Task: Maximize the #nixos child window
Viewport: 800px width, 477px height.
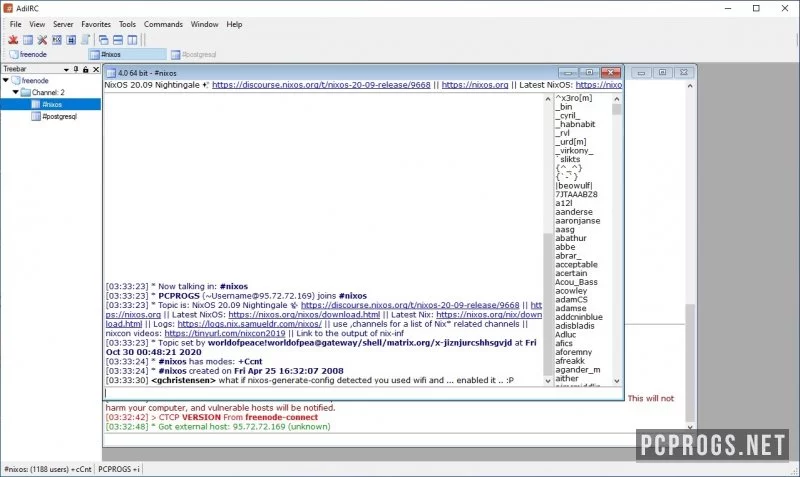Action: (589, 72)
